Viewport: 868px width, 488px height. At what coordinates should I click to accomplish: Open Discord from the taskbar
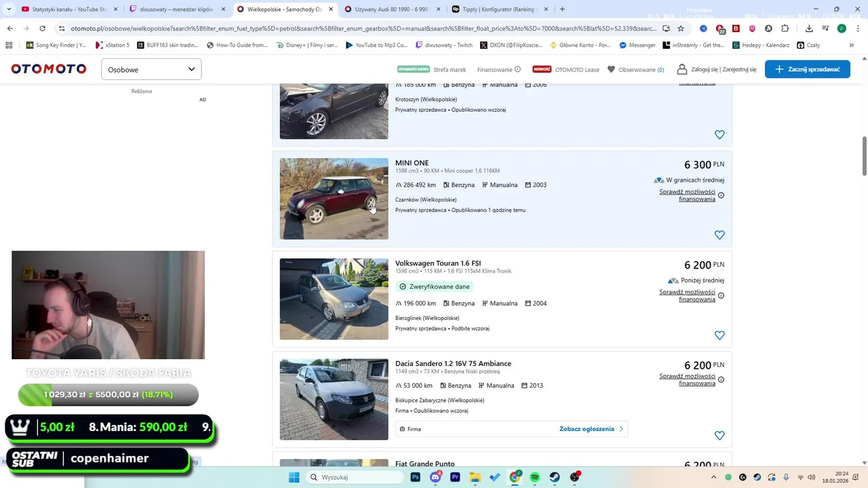pos(435,477)
